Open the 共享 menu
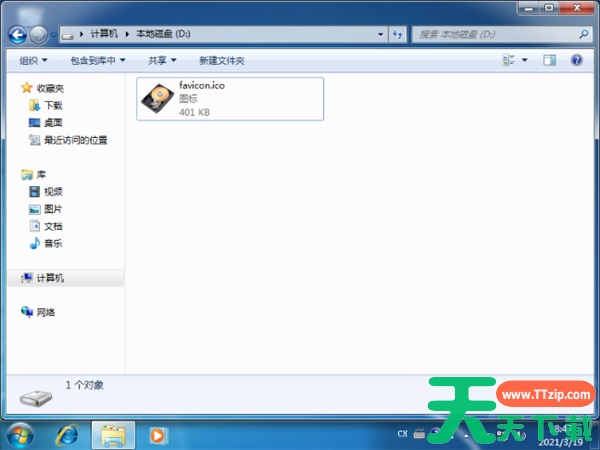Viewport: 600px width, 450px height. (162, 60)
